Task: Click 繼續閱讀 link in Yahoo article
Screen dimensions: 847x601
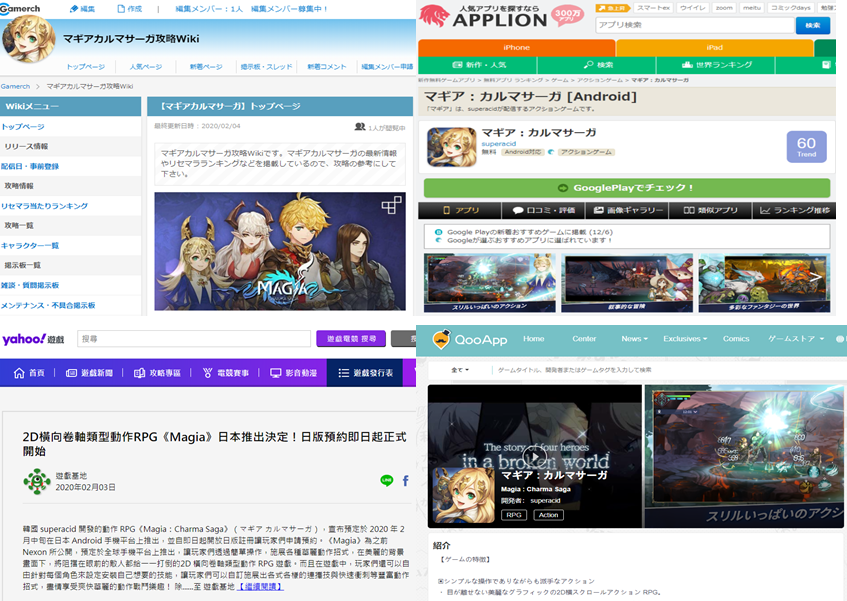Action: tap(260, 586)
